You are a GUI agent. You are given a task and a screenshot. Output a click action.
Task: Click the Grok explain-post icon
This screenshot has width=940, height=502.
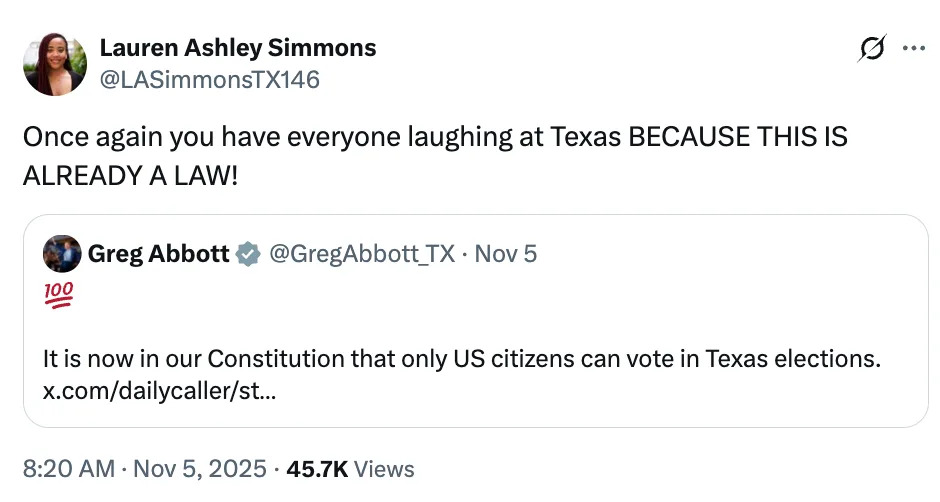pyautogui.click(x=872, y=50)
